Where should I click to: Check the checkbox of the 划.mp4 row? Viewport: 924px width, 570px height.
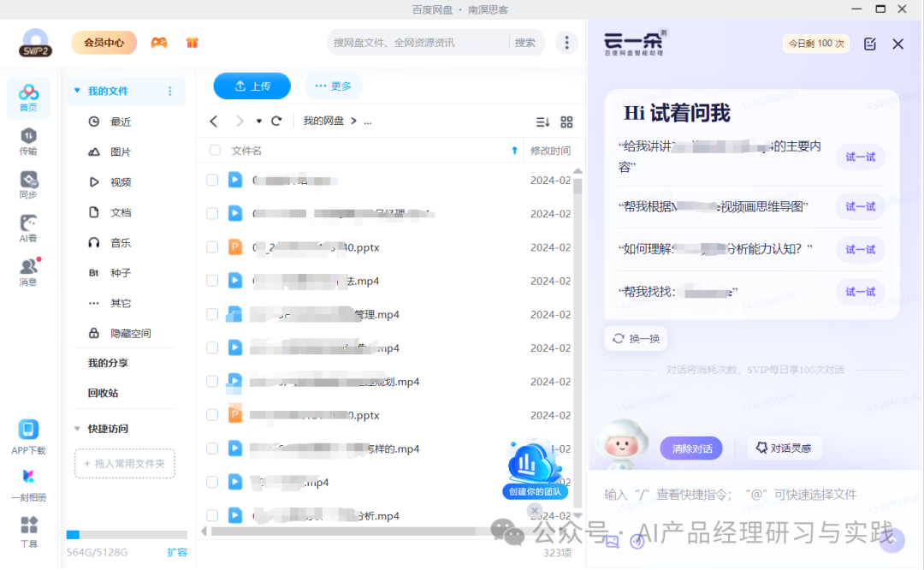point(212,382)
